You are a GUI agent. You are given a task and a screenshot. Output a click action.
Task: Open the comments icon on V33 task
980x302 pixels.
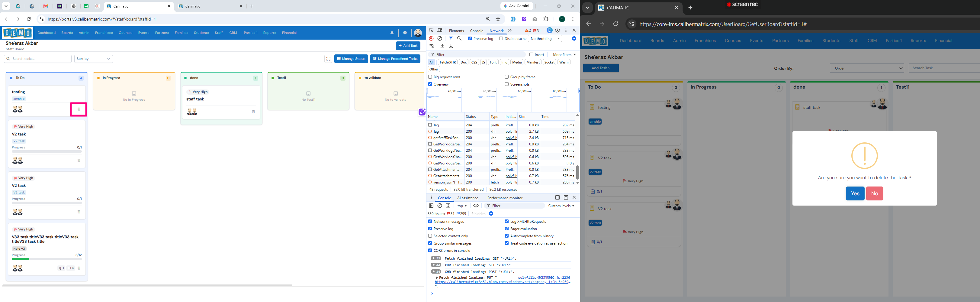71,268
